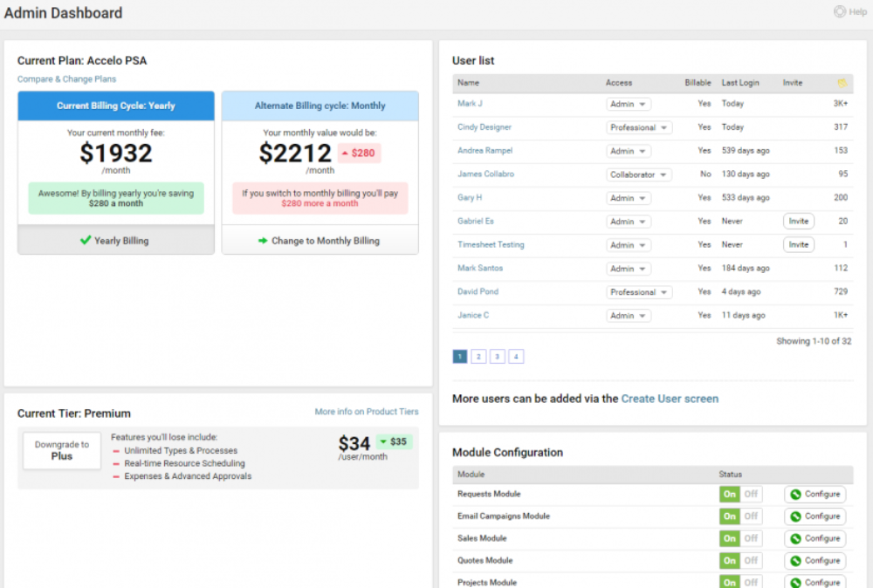The height and width of the screenshot is (588, 873).
Task: Select Current Billing Cycle: Yearly header
Action: pos(116,106)
